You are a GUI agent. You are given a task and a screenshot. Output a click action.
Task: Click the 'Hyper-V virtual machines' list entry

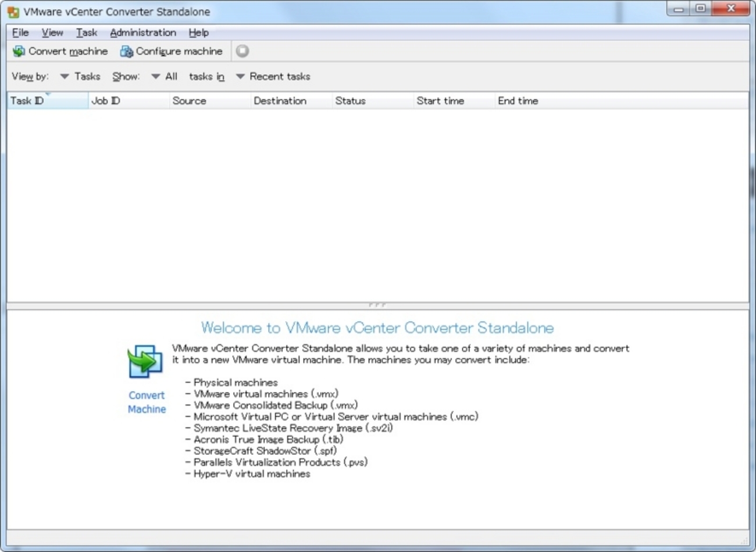click(248, 473)
